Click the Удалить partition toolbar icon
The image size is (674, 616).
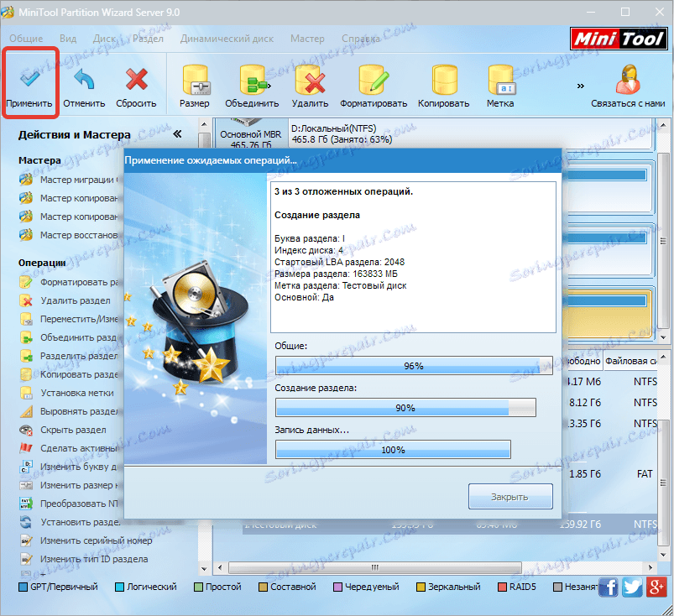[310, 80]
